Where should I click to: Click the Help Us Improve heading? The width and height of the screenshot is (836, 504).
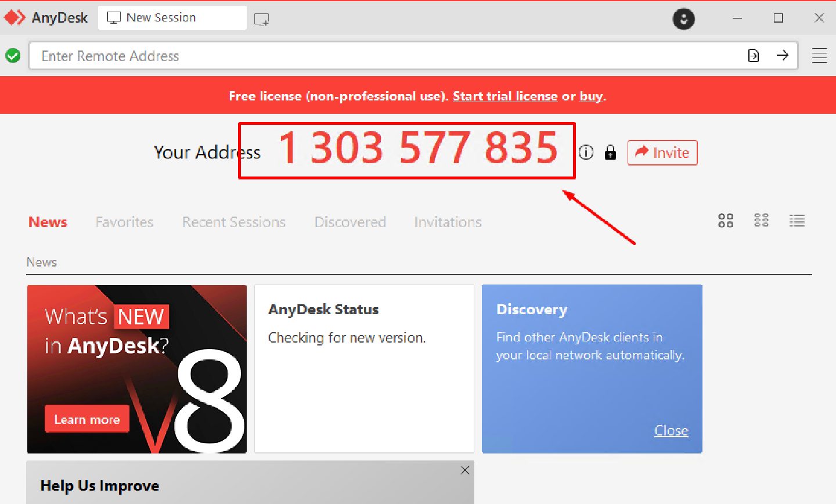100,485
